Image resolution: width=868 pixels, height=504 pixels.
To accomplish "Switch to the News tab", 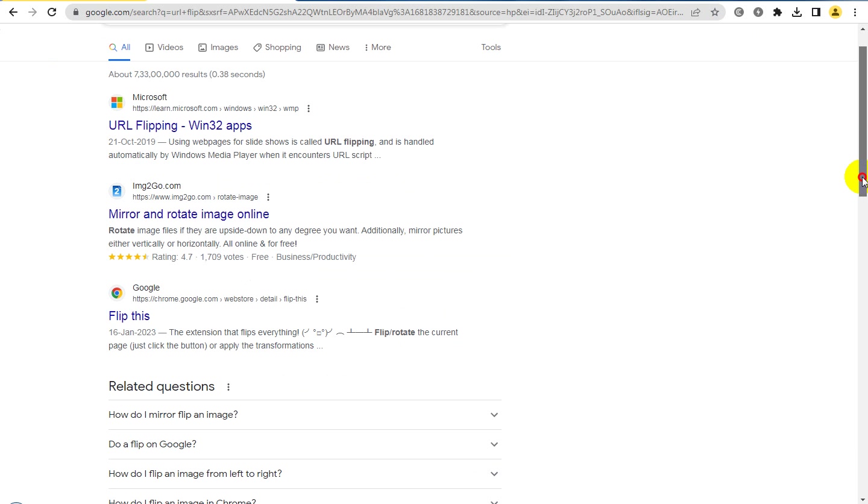I will (333, 47).
